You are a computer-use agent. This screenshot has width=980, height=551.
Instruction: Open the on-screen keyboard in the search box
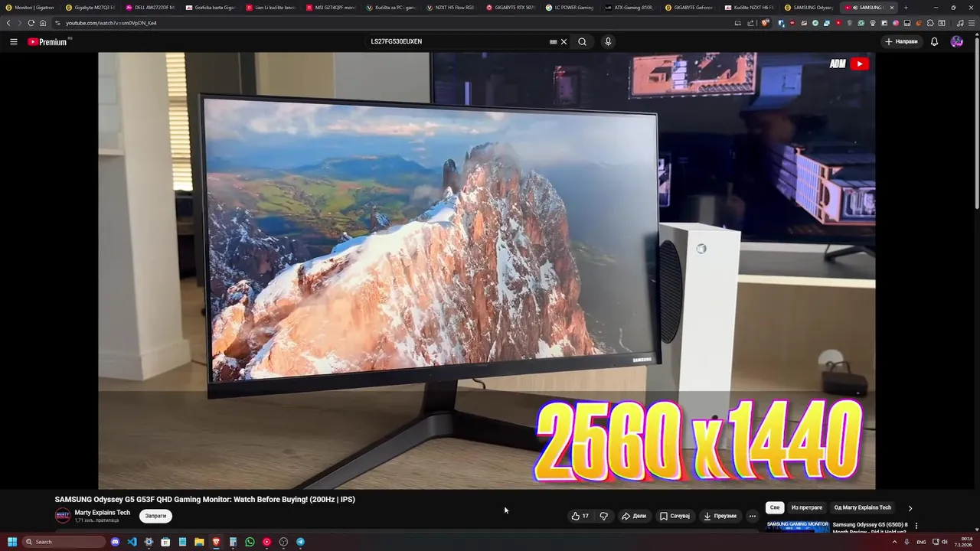[x=554, y=41]
